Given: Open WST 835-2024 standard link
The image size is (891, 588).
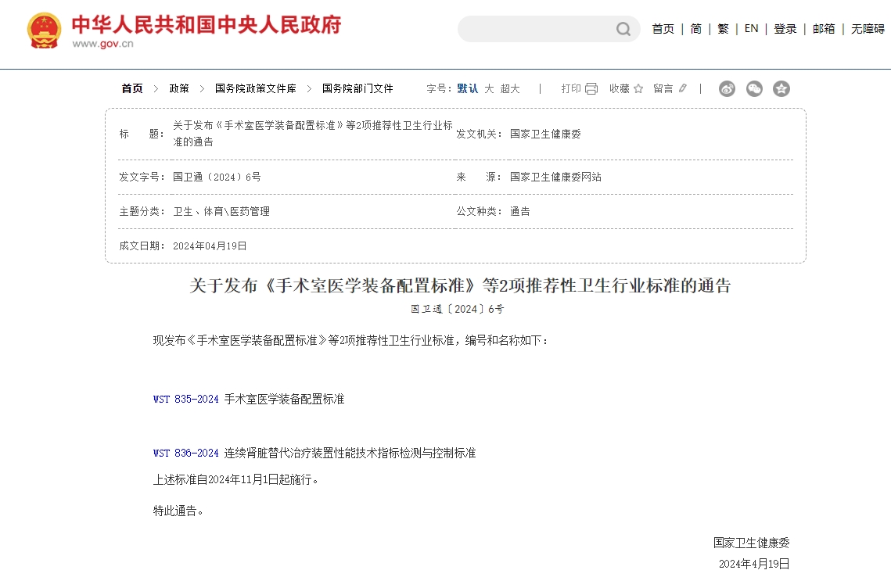Looking at the screenshot, I should (186, 400).
